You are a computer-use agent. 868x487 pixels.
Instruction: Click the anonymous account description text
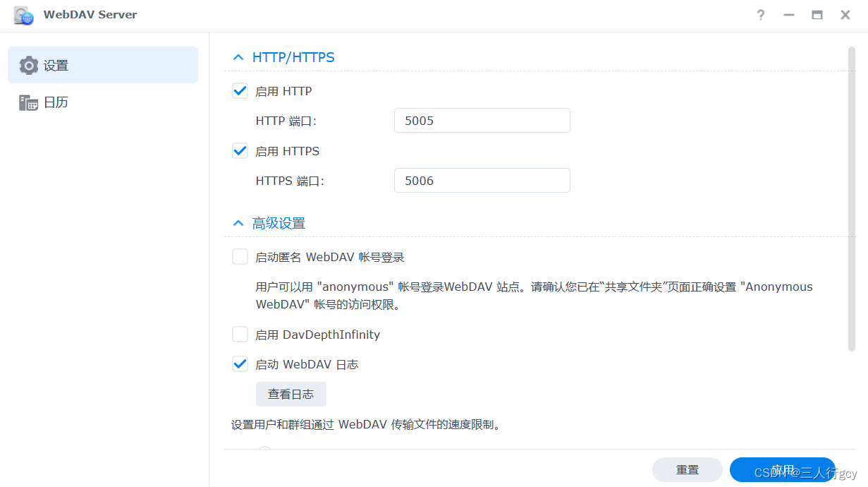pos(534,296)
